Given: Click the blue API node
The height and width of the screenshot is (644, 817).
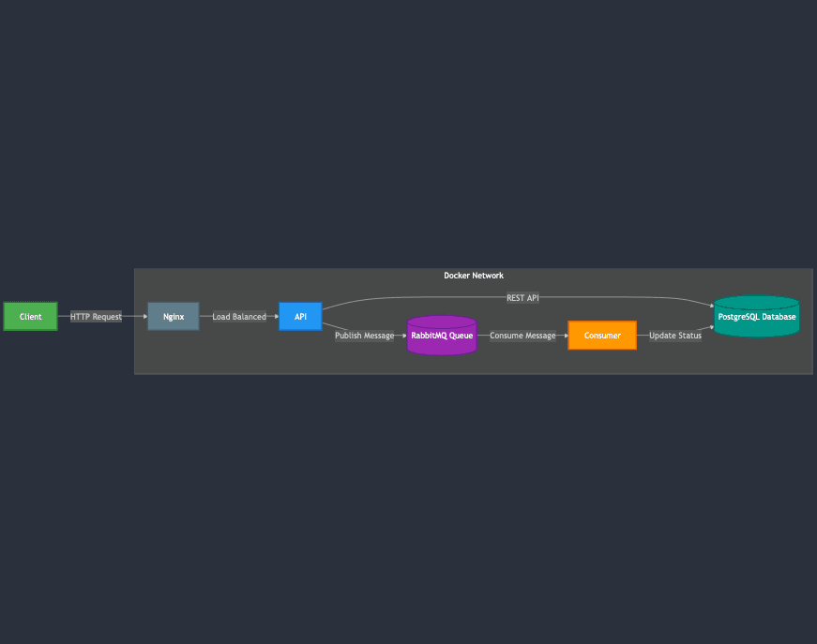Looking at the screenshot, I should (x=301, y=316).
